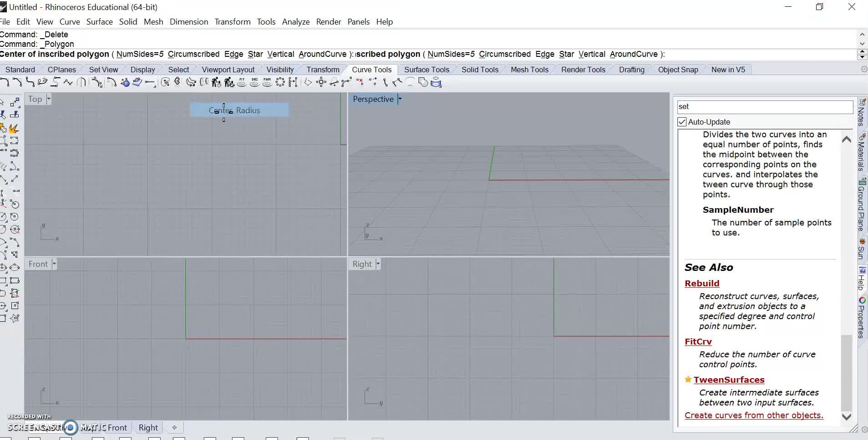Click the Top viewport title label
The width and height of the screenshot is (868, 440).
click(x=35, y=99)
